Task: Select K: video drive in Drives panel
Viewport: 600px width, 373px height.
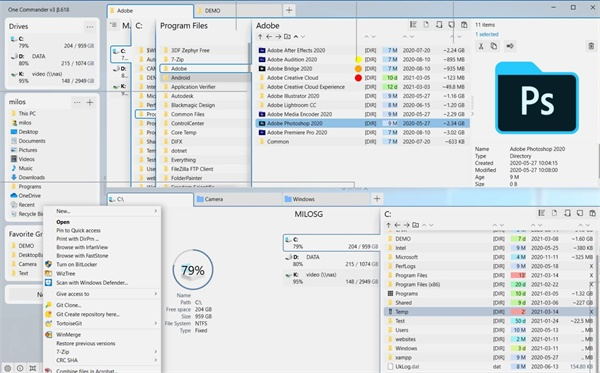Action: [52, 77]
